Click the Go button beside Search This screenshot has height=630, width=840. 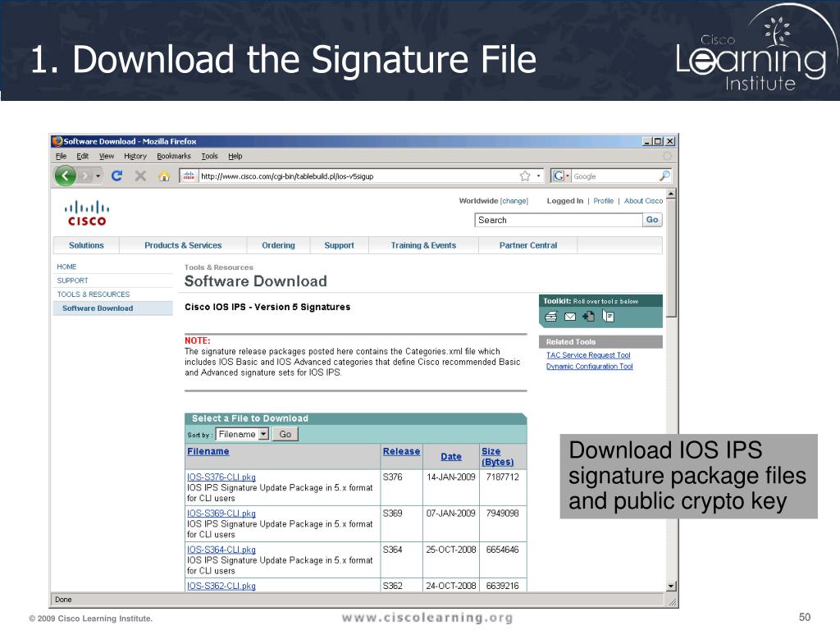tap(652, 220)
